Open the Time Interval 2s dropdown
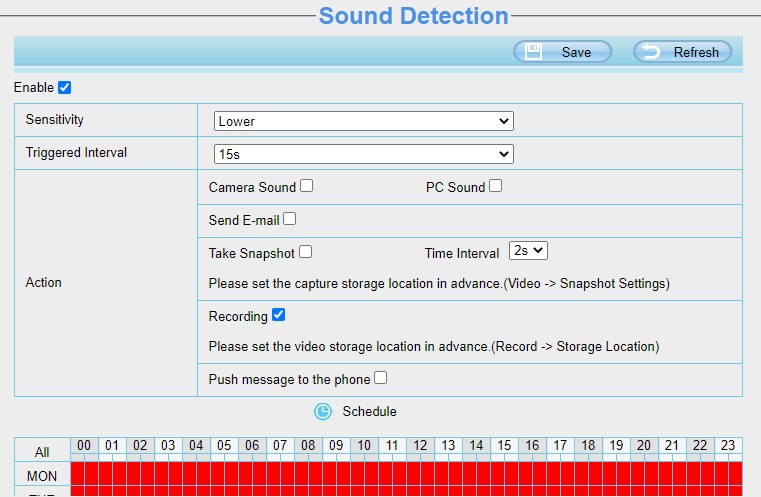Viewport: 761px width, 497px height. 528,250
